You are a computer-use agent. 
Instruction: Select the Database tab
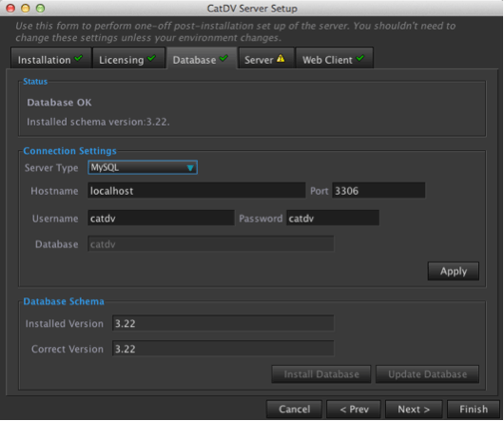point(202,59)
